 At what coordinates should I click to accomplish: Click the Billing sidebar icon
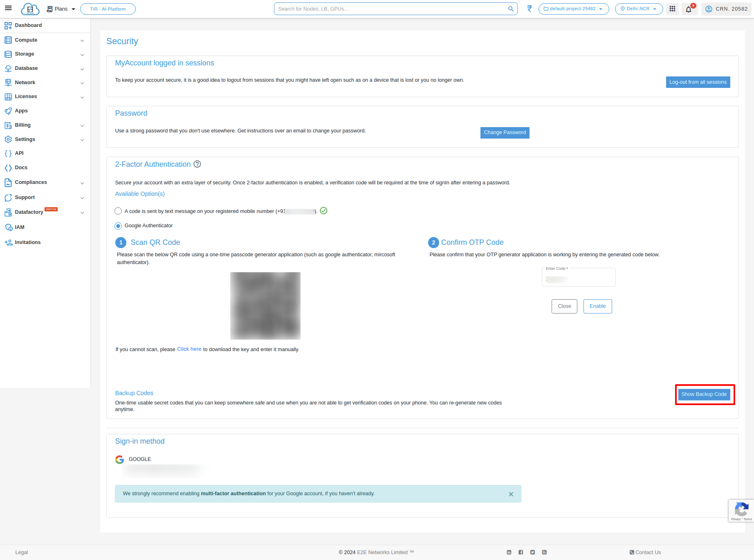(8, 125)
